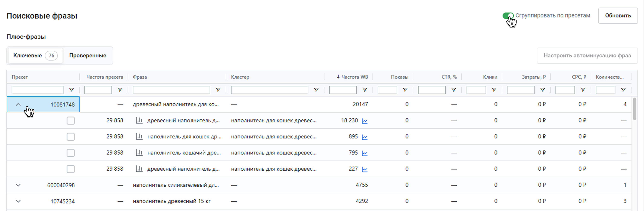
Task: Focus the Частота WB filter input
Action: click(x=343, y=90)
